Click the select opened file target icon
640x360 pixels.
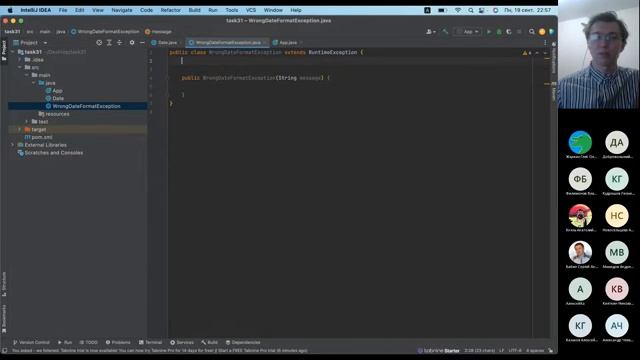click(99, 42)
